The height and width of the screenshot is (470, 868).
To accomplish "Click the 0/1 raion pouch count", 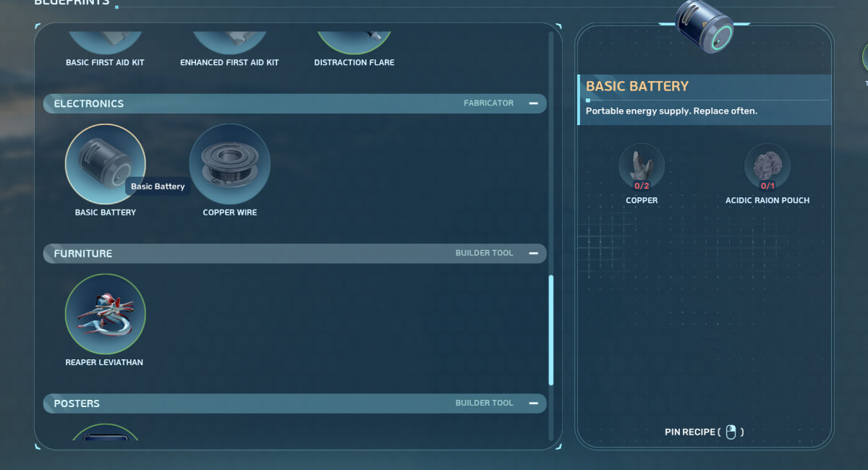I will 767,186.
